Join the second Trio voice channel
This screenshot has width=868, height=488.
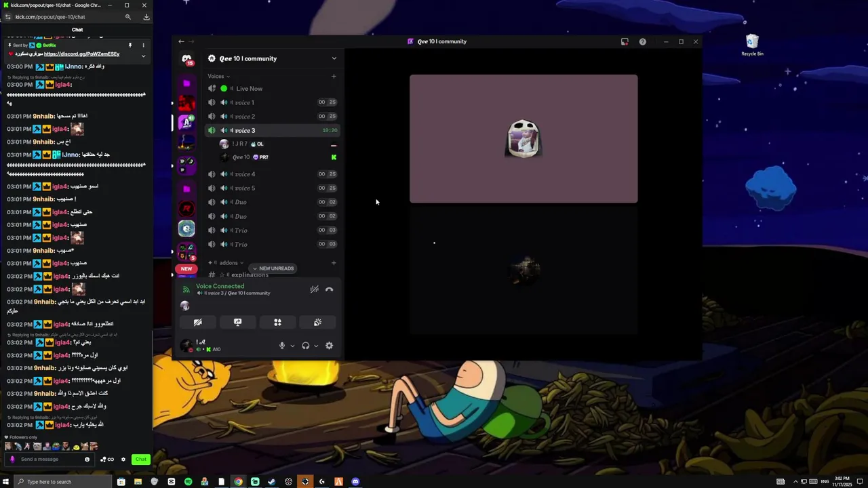tap(272, 244)
